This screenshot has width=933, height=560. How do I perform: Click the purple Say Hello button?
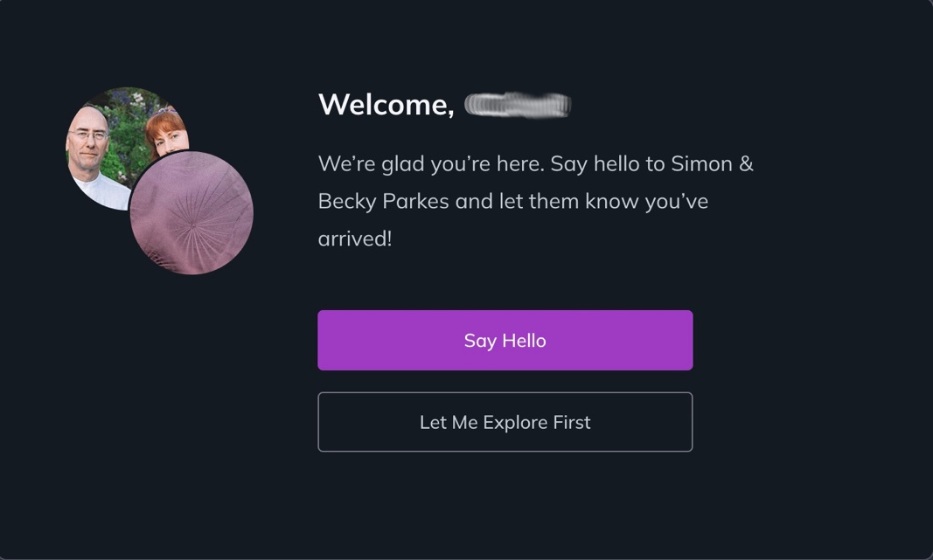(505, 340)
